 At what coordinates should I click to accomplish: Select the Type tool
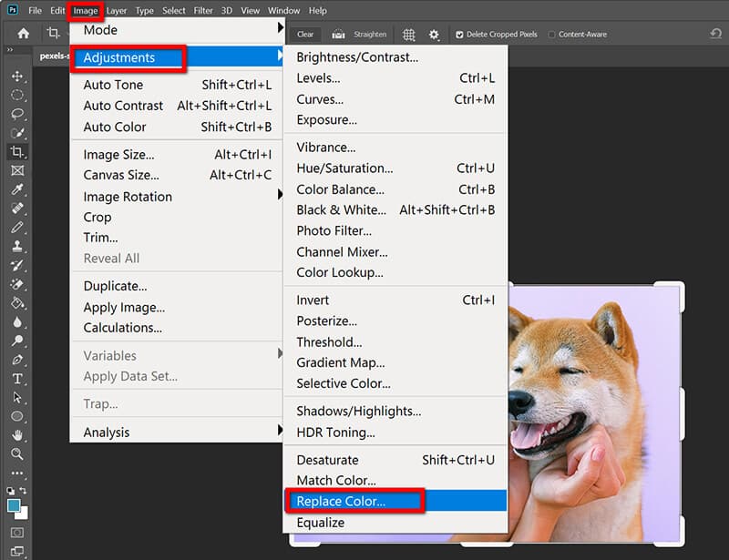(16, 381)
